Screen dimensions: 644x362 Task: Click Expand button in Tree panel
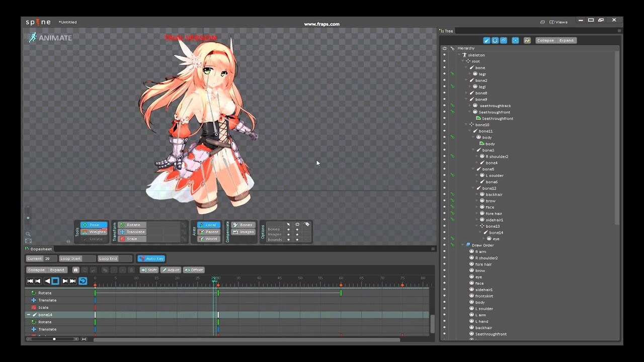566,40
